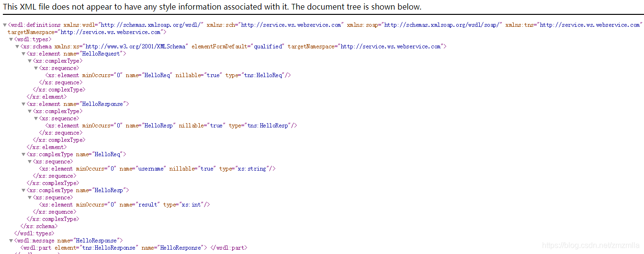Click the 'This XML file does not appear' notice
The height and width of the screenshot is (254, 644).
tap(213, 7)
